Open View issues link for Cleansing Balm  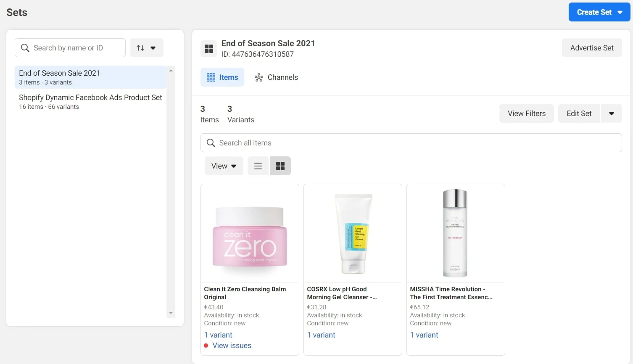point(232,346)
